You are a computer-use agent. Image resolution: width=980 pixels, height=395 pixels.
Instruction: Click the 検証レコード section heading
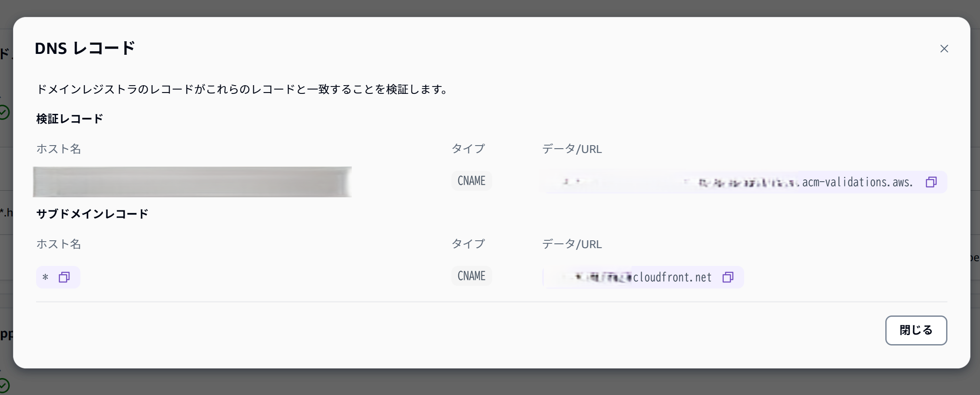coord(70,119)
